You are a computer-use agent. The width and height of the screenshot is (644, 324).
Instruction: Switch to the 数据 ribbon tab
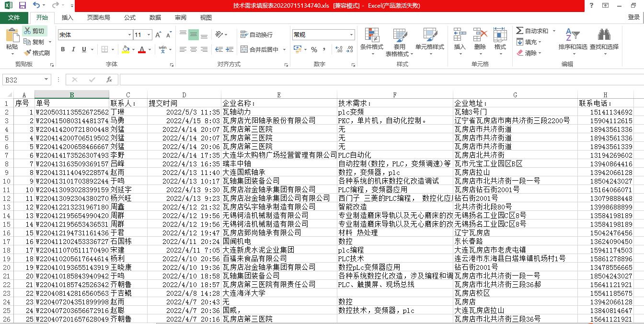pos(154,18)
